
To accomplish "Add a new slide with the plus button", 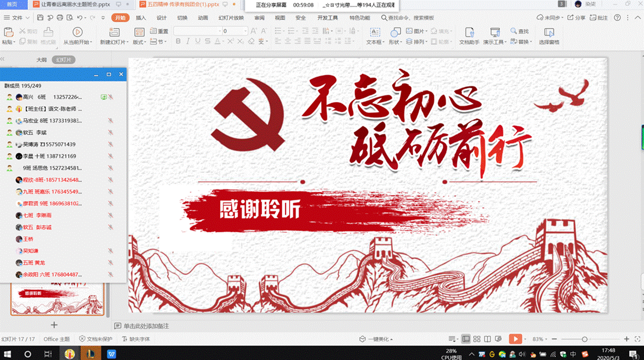I will 54,325.
